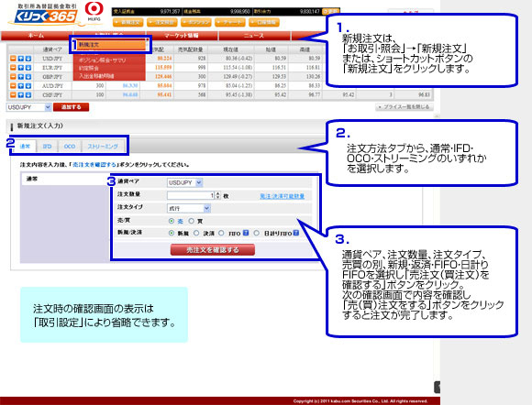Viewport: 532px width, 405px height.
Task: Switch to the OCO order tab
Action: pos(70,146)
